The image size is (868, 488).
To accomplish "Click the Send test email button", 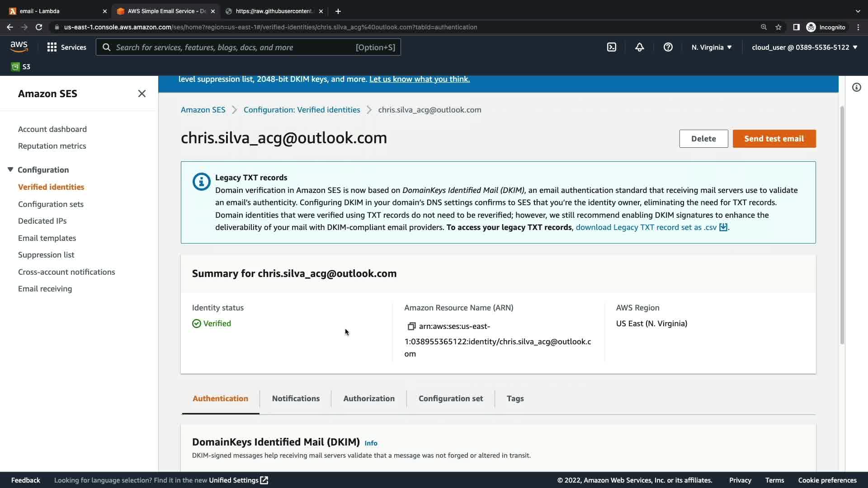I will pos(774,139).
